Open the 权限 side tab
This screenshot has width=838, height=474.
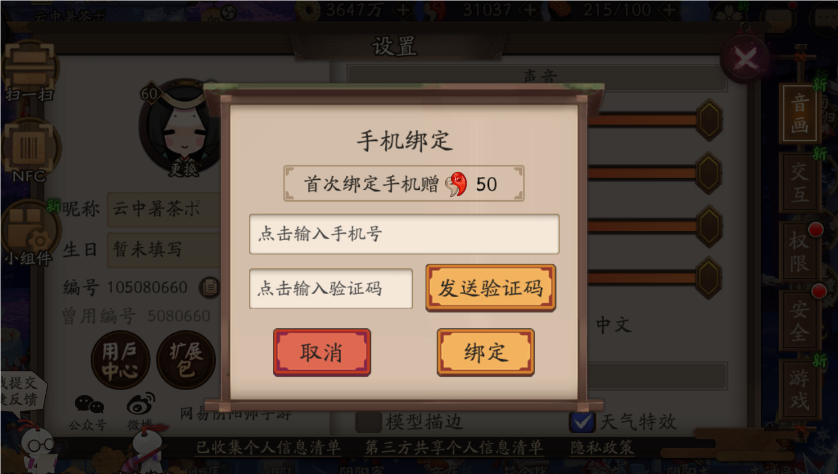tap(800, 251)
